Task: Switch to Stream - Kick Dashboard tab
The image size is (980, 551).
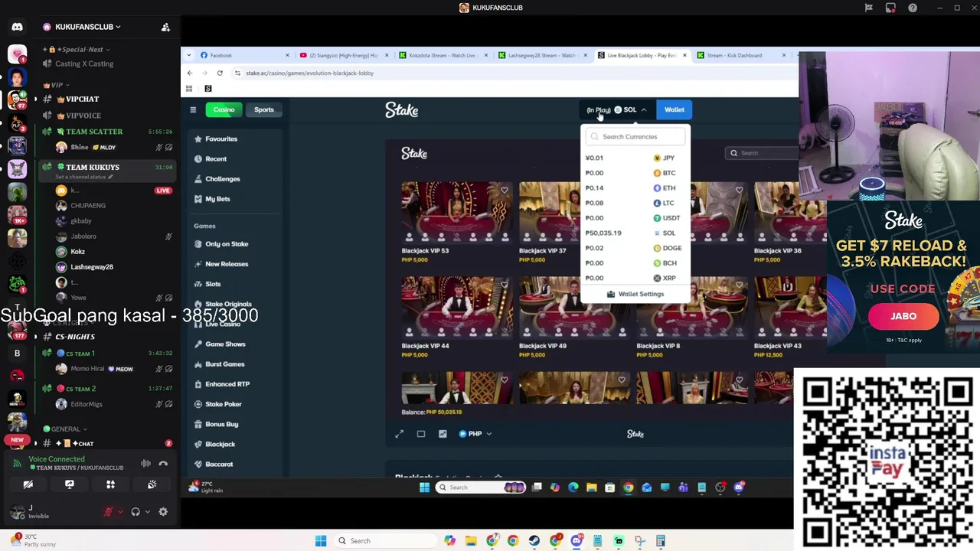Action: pyautogui.click(x=740, y=55)
